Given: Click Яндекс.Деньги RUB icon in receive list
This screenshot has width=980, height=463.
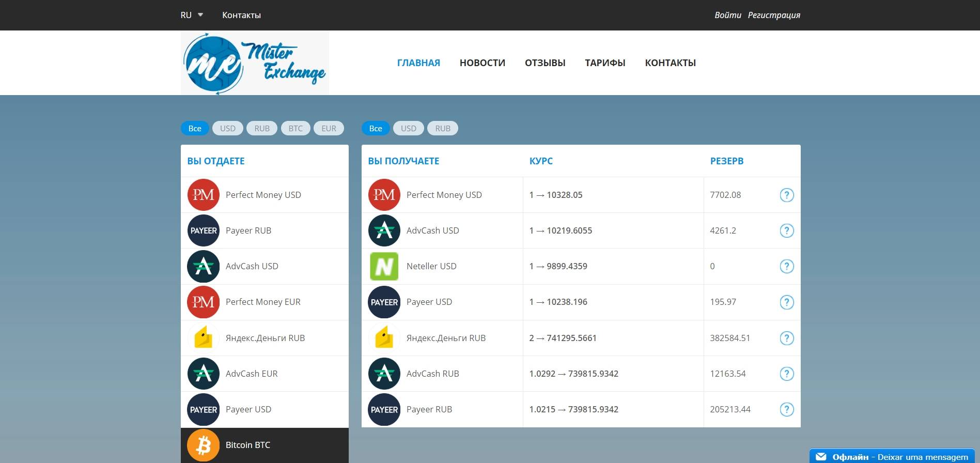Looking at the screenshot, I should (384, 338).
